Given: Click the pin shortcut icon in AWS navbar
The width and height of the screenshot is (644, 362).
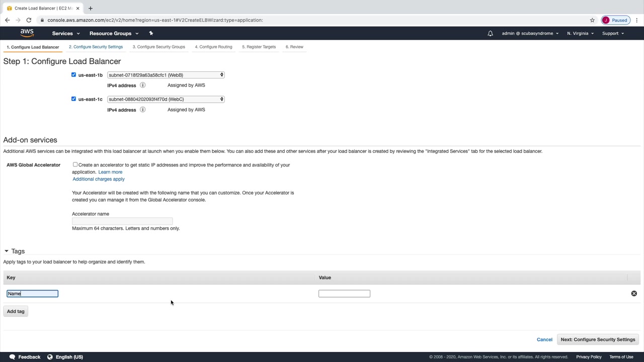Looking at the screenshot, I should click(151, 33).
